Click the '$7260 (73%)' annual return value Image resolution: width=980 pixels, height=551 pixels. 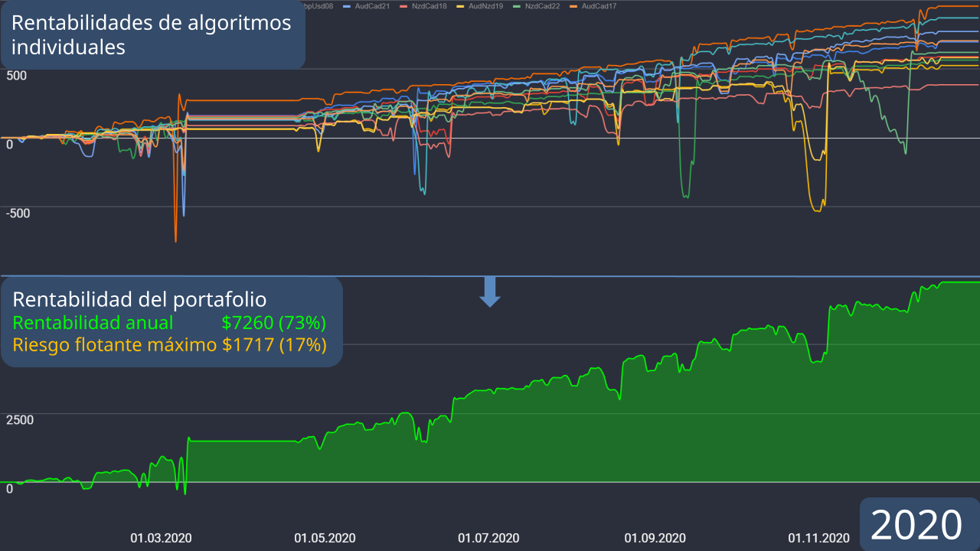click(274, 322)
